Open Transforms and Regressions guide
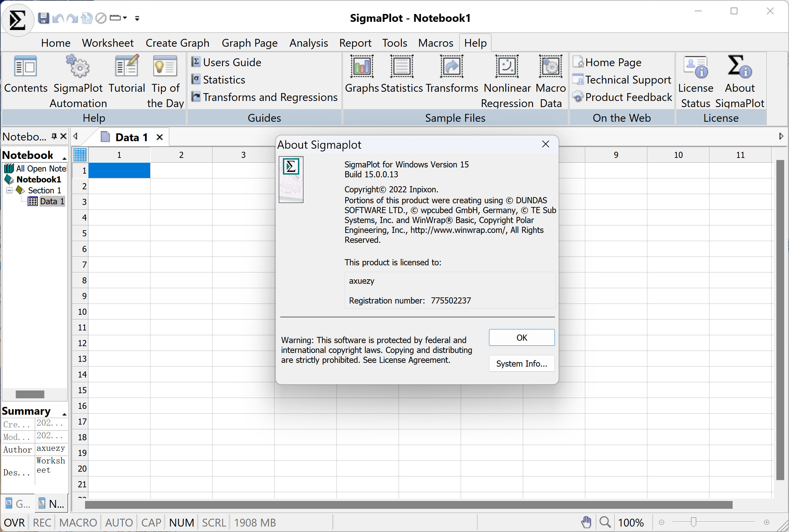Screen dimensions: 789x532 pos(264,97)
